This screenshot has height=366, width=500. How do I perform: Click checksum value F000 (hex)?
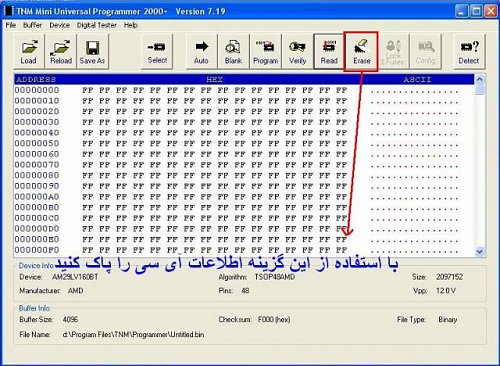[x=274, y=319]
